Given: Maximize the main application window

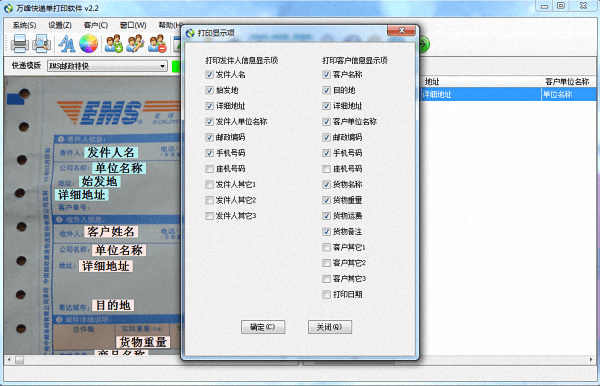Looking at the screenshot, I should click(x=561, y=6).
